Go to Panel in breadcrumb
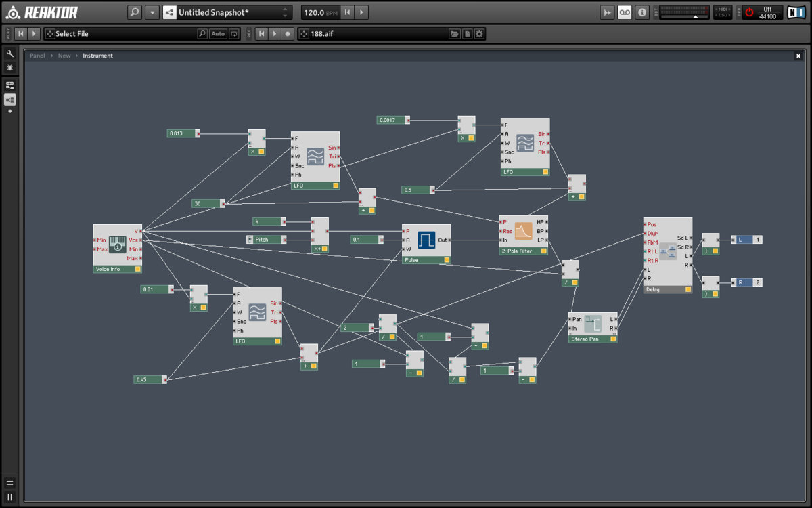This screenshot has height=508, width=812. click(37, 56)
